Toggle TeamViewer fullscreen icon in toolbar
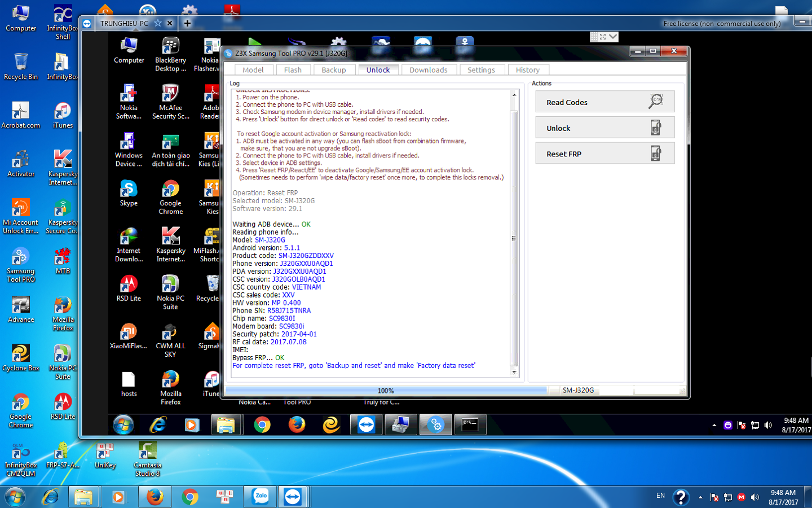 (603, 37)
